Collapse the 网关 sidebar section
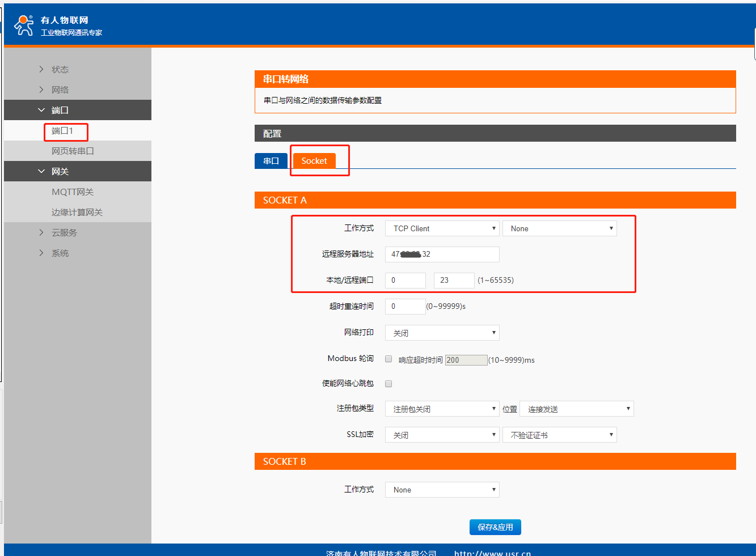 pyautogui.click(x=60, y=171)
